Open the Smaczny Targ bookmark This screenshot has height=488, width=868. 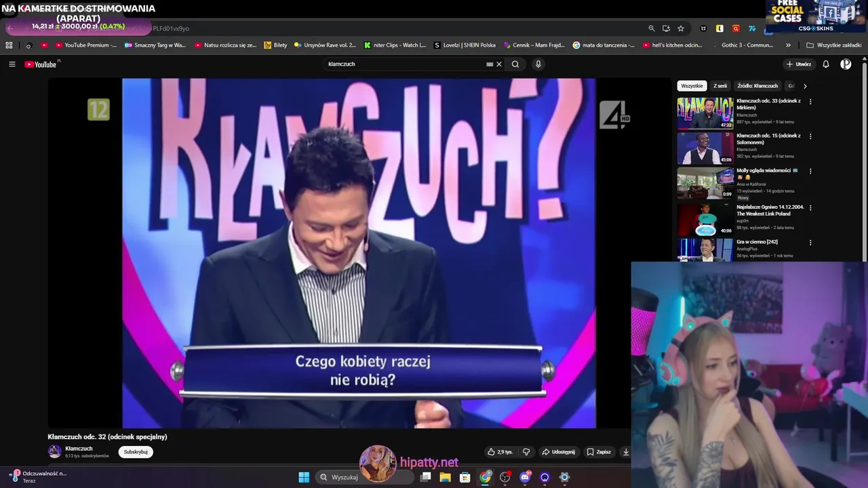click(x=155, y=45)
